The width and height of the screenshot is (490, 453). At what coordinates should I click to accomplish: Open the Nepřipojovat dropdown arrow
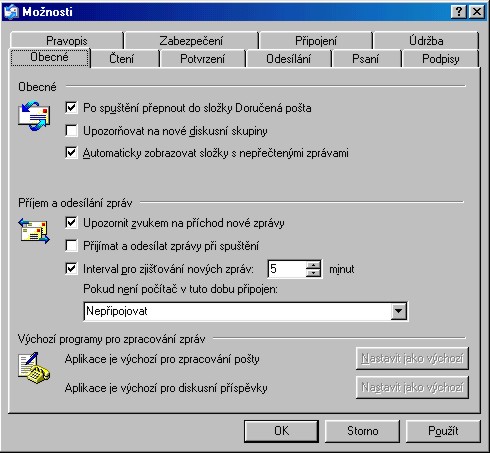[x=399, y=311]
